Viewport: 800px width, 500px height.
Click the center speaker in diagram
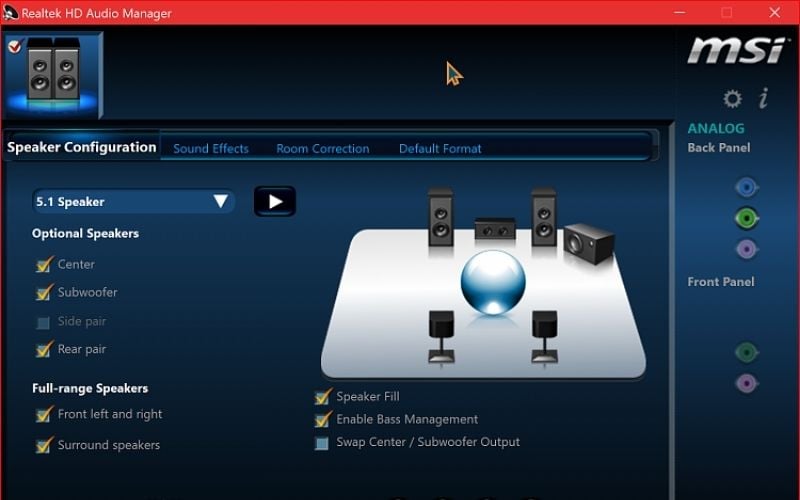tap(494, 229)
